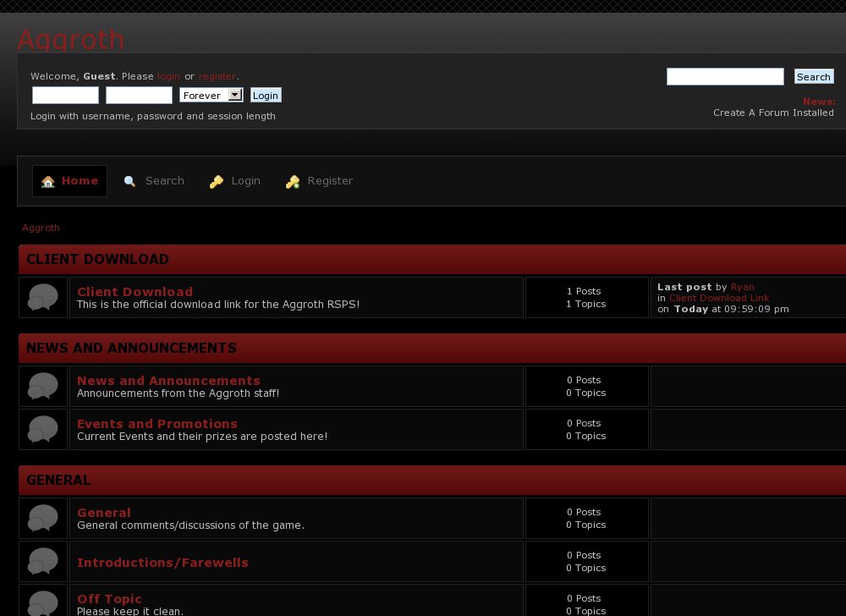Select the Home menu tab
The height and width of the screenshot is (616, 846).
pos(69,181)
